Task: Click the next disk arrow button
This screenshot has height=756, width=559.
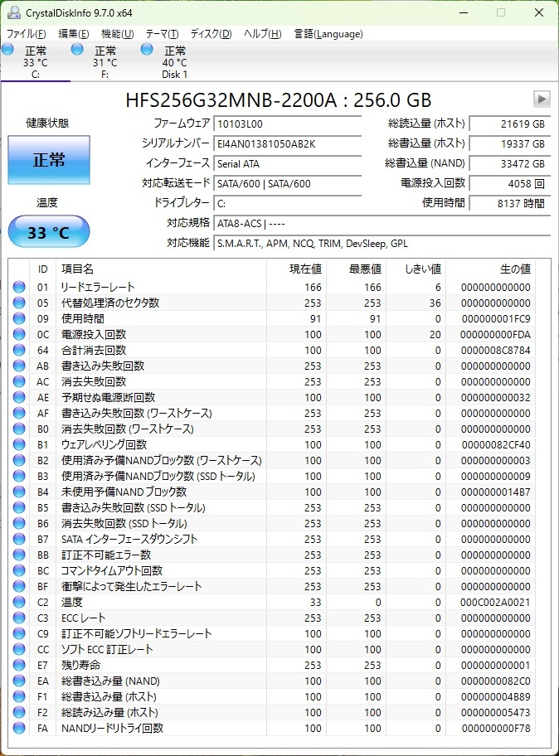Action: click(542, 99)
